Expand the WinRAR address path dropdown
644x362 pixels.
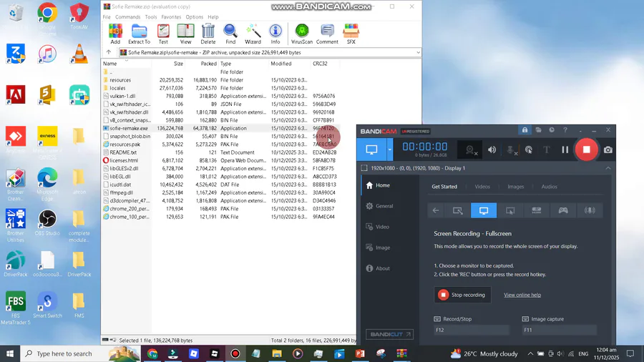tap(418, 52)
